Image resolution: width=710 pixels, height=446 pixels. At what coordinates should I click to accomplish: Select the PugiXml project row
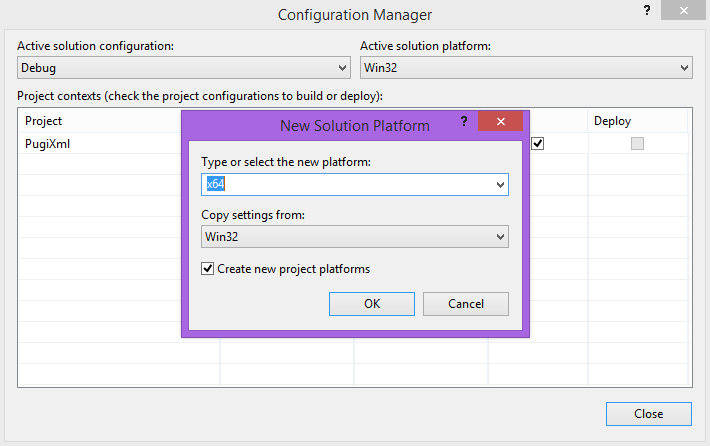tap(47, 144)
